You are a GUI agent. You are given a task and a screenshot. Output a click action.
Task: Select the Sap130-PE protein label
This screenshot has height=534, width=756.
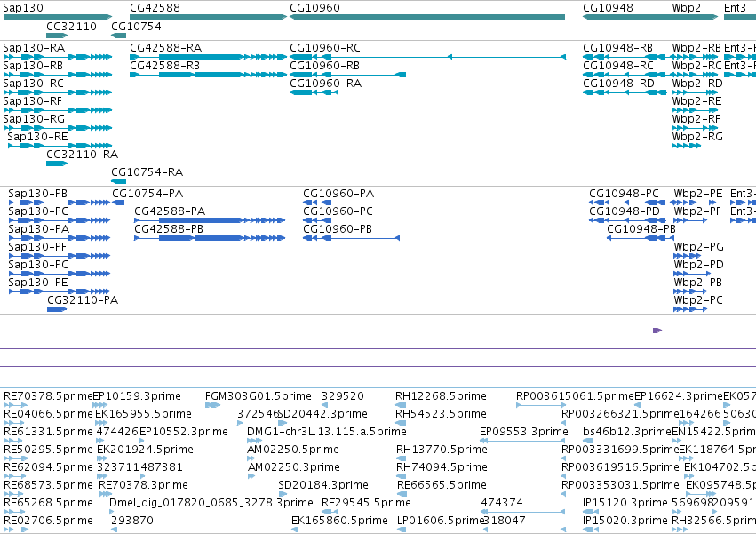(x=38, y=283)
